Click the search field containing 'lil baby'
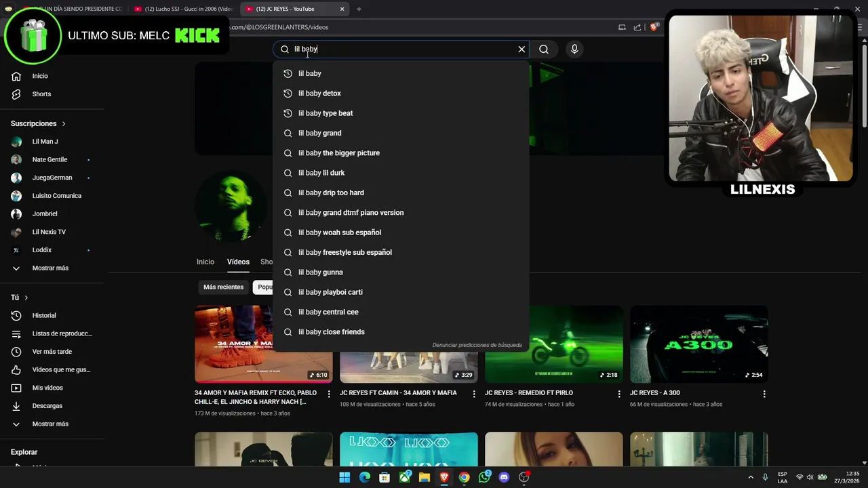The width and height of the screenshot is (868, 488). [x=400, y=49]
